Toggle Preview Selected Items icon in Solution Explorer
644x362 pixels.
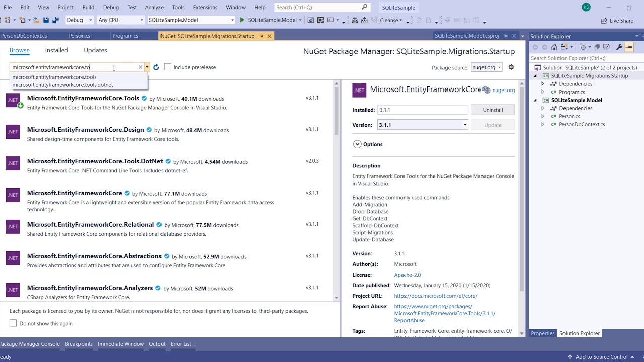coord(629,47)
